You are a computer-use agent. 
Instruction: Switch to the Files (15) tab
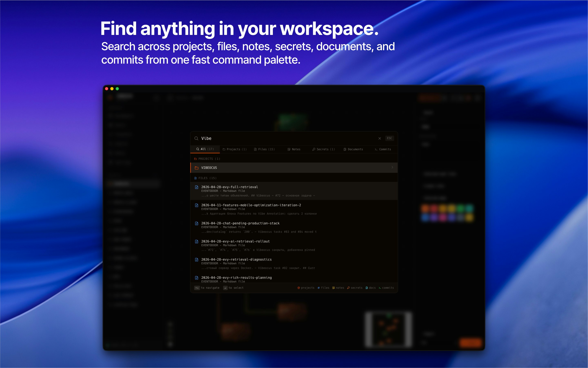pos(264,149)
